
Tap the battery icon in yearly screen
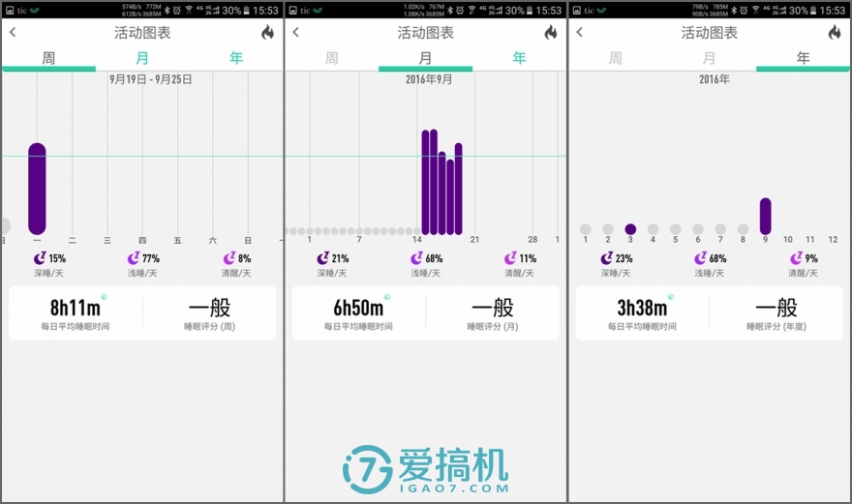tap(813, 11)
